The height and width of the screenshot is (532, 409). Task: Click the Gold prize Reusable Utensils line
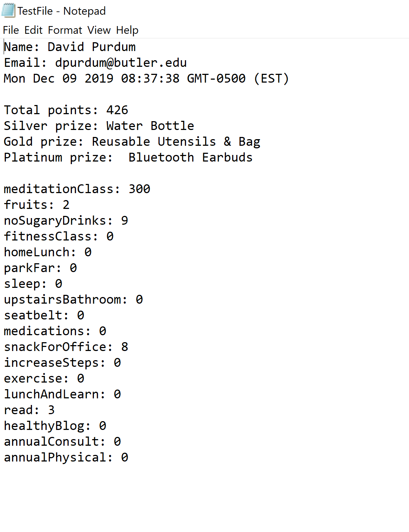pos(132,142)
